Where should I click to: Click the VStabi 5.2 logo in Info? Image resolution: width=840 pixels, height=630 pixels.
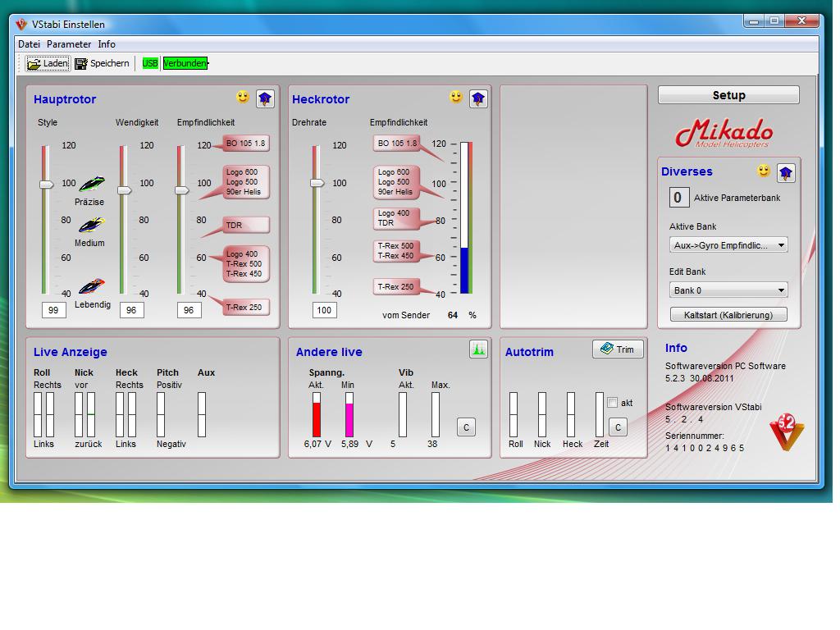(x=787, y=431)
